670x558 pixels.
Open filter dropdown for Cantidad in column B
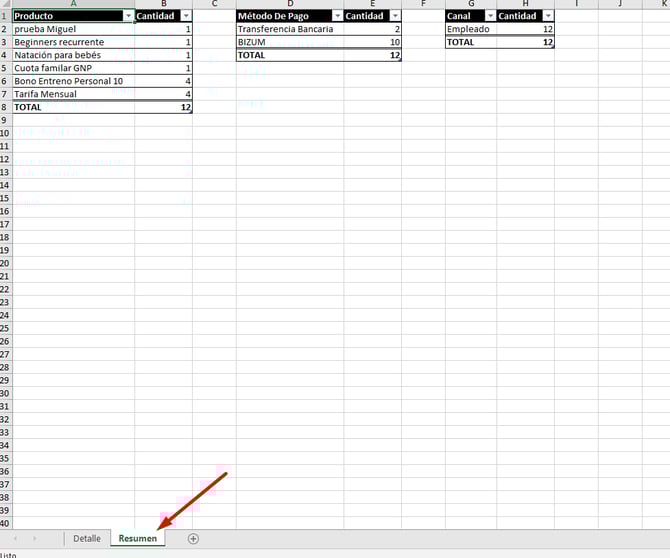185,17
